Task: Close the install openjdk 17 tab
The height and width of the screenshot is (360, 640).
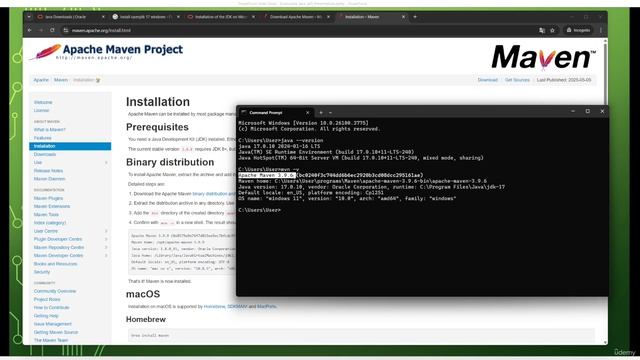Action: [178, 17]
